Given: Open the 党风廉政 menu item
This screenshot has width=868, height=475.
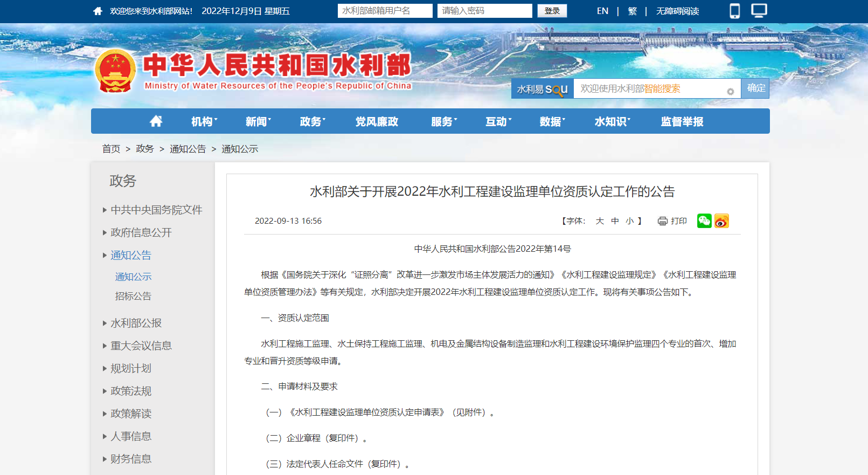Looking at the screenshot, I should point(377,122).
